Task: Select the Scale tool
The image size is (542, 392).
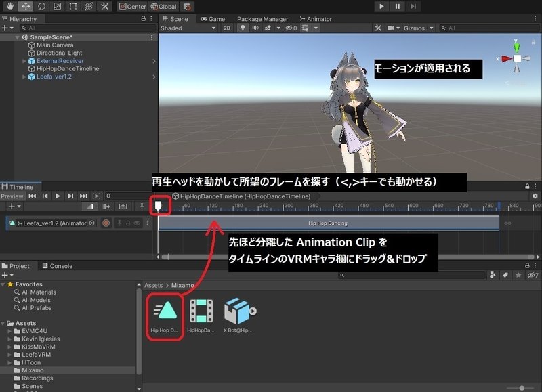Action: [x=58, y=6]
